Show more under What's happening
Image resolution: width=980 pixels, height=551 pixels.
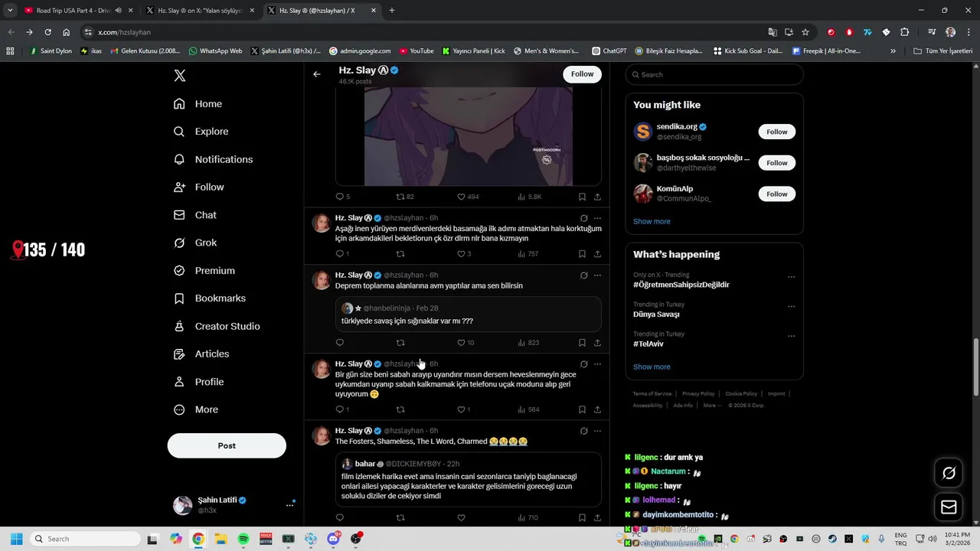tap(652, 367)
